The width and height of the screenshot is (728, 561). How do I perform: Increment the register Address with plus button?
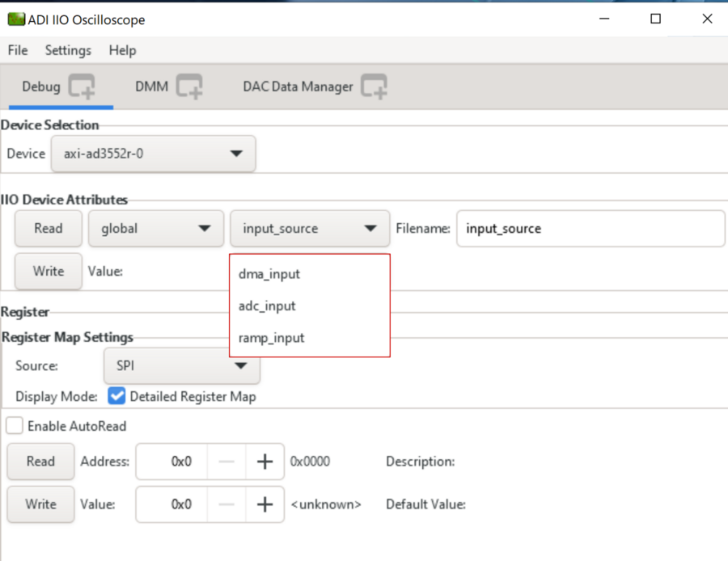click(265, 462)
